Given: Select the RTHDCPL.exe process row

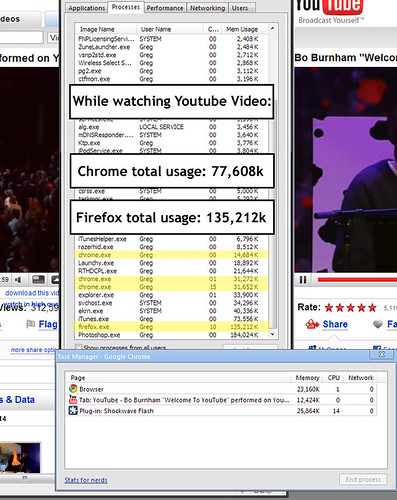Looking at the screenshot, I should coord(172,271).
